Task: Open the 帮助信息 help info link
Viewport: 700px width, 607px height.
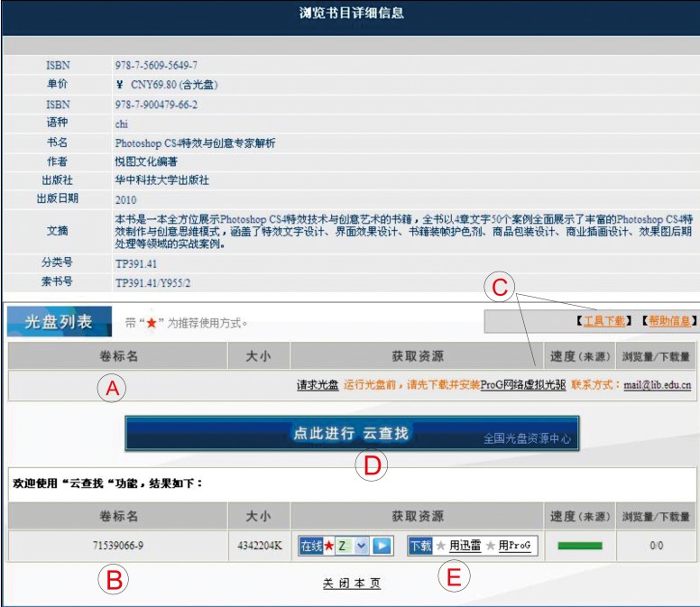Action: tap(668, 321)
